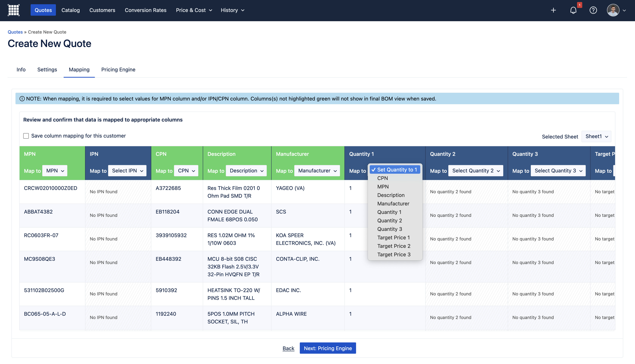This screenshot has width=635, height=364.
Task: Choose Quantity 1 in the dropdown list
Action: pos(395,212)
